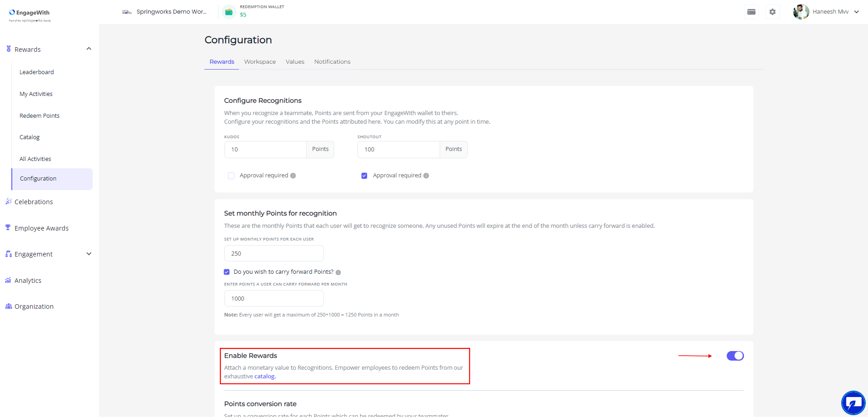Open All Activities in sidebar
This screenshot has height=417, width=868.
pos(35,159)
